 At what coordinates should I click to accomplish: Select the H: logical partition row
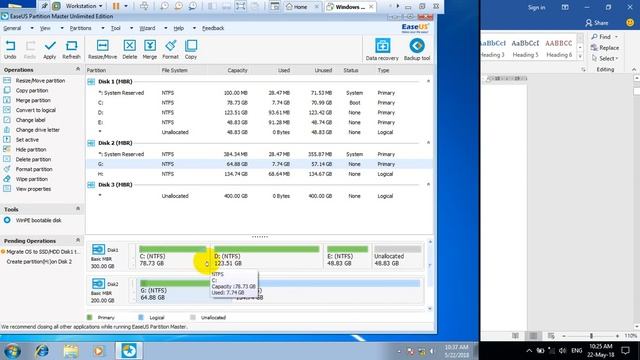click(259, 174)
